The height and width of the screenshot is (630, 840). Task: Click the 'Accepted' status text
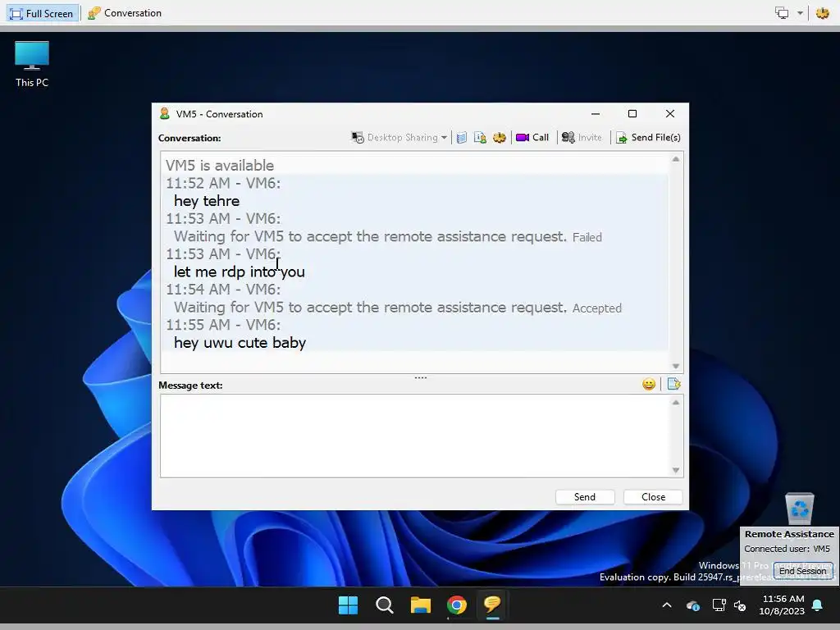(597, 308)
